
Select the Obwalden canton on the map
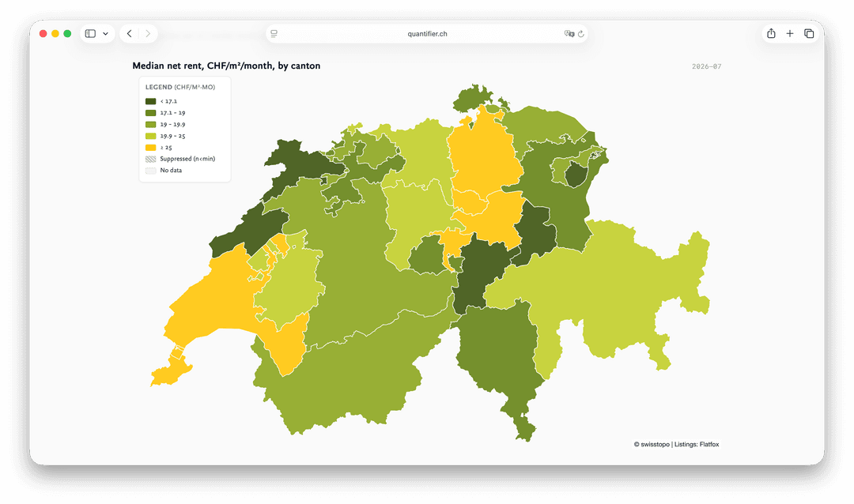click(x=428, y=256)
